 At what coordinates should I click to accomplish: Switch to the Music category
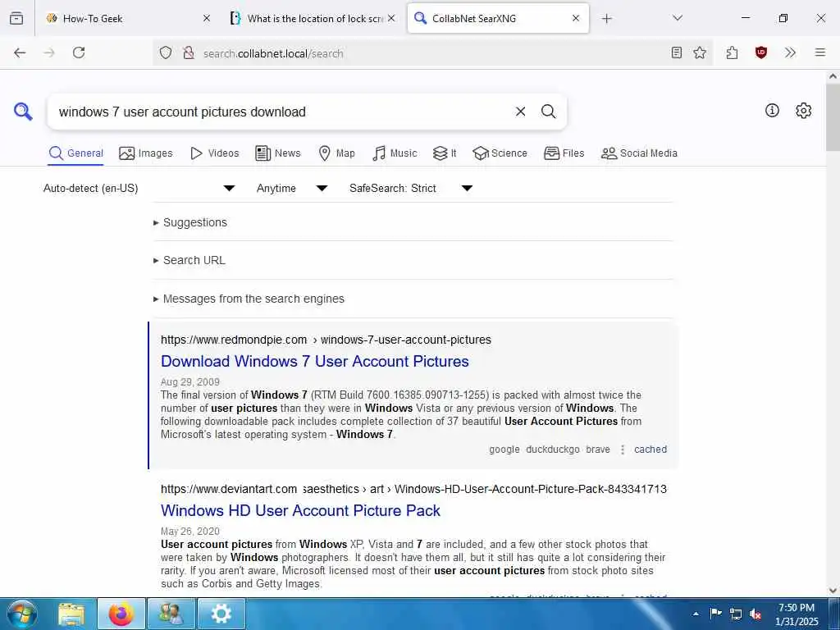tap(395, 153)
